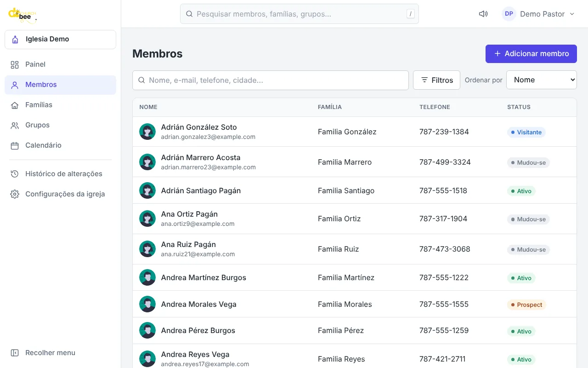Viewport: 588px width, 368px height.
Task: Click the speaker announcements icon in header
Action: 483,14
